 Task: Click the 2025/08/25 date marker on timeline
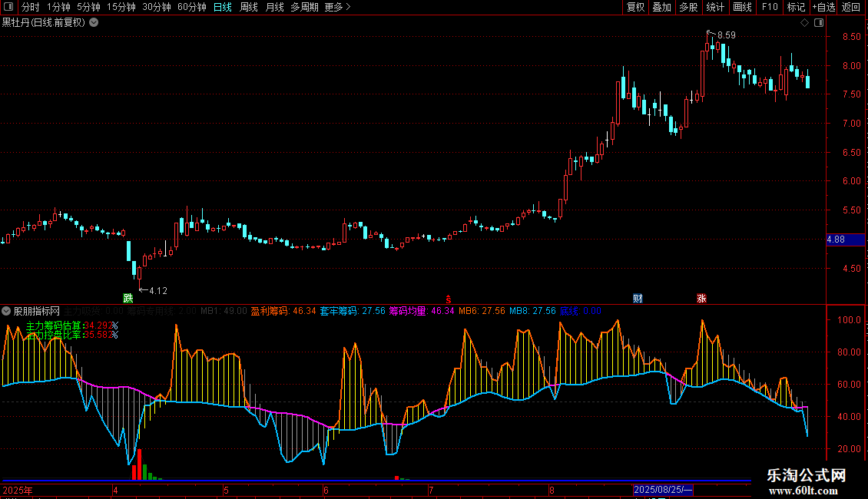click(664, 490)
